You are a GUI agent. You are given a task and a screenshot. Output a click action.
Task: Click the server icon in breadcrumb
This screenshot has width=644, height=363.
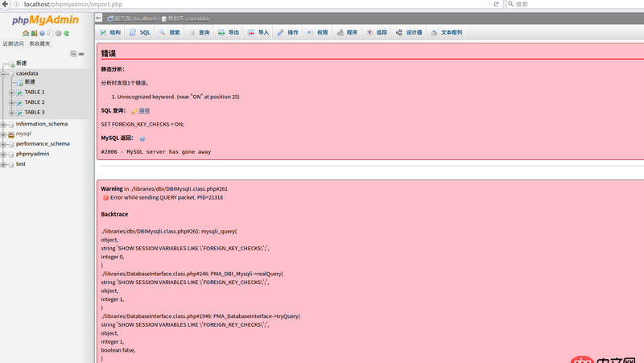pyautogui.click(x=110, y=19)
